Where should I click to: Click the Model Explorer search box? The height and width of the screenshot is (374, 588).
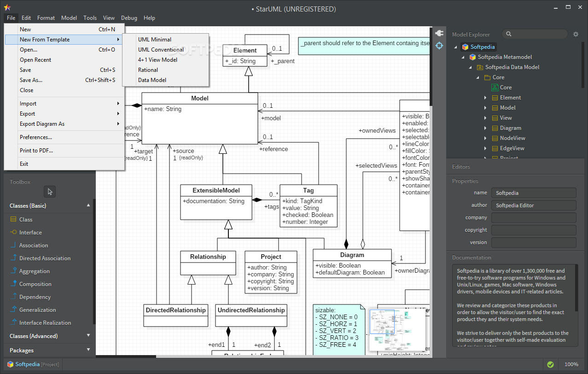tap(535, 34)
